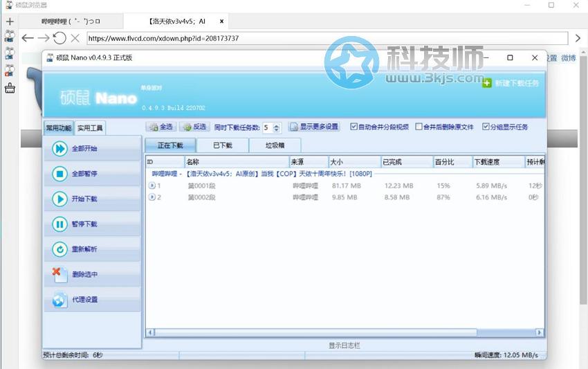Screen dimensions: 588x369
Task: Click the 暂停下载 pause icon
Action: pyautogui.click(x=59, y=224)
